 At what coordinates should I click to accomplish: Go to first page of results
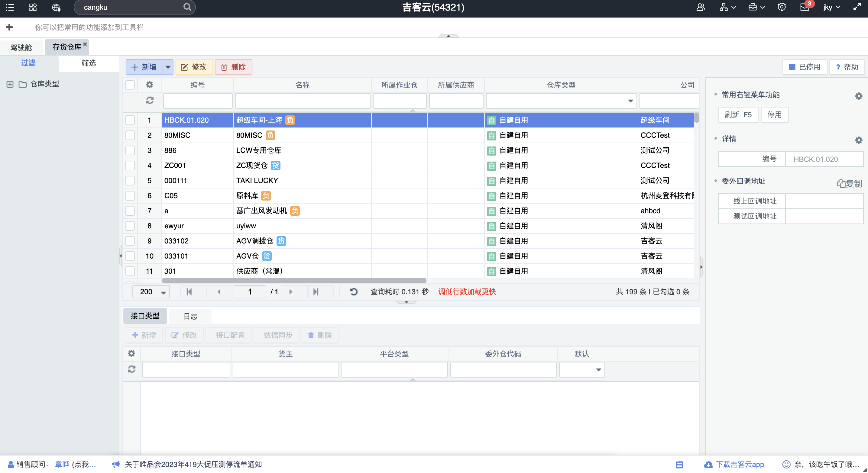coord(189,291)
